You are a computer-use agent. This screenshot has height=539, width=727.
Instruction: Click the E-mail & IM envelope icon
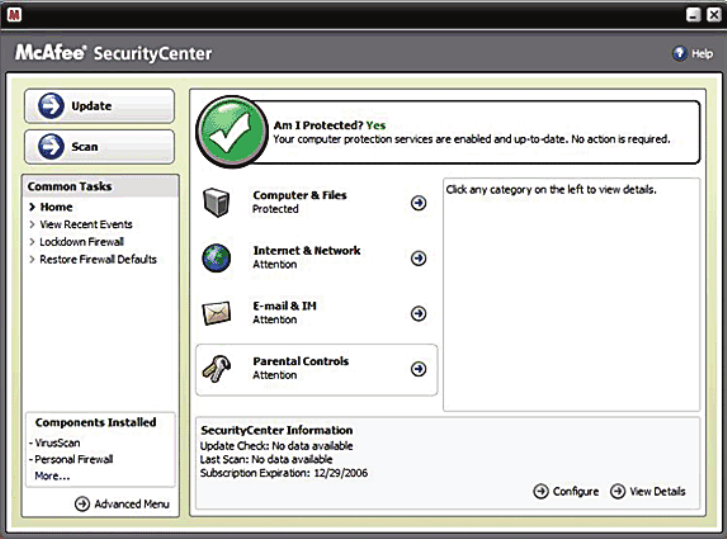(x=218, y=313)
